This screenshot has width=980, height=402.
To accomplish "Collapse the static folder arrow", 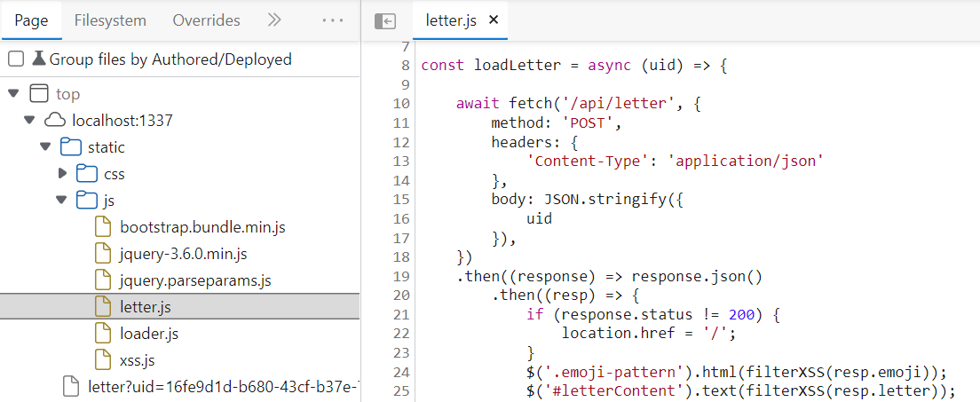I will click(45, 146).
